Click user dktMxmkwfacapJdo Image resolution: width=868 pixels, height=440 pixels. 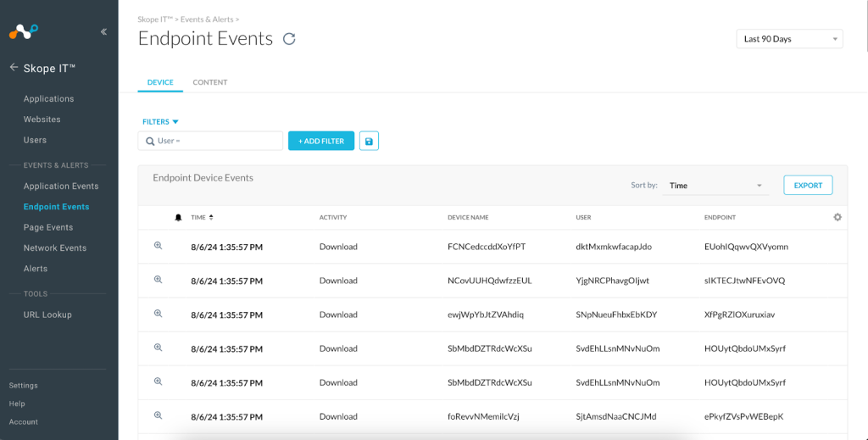pyautogui.click(x=614, y=247)
